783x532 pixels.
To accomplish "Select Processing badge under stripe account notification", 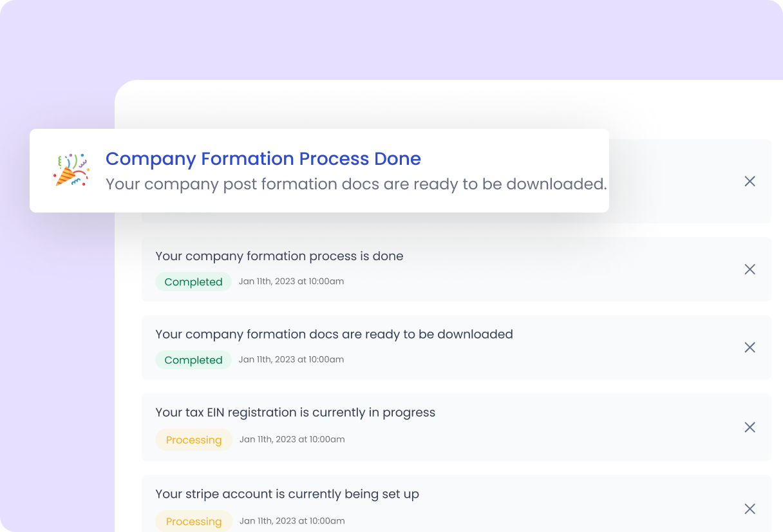I will (x=193, y=521).
